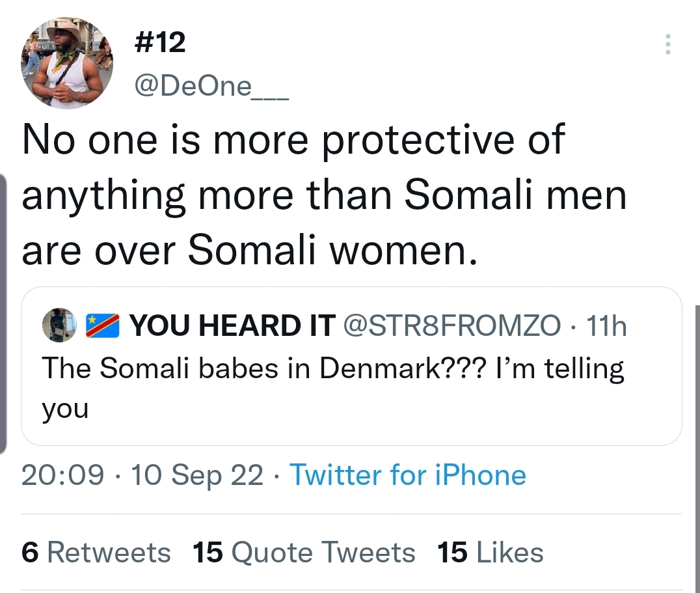
Task: Click the Congo flag emoji
Action: tap(103, 325)
